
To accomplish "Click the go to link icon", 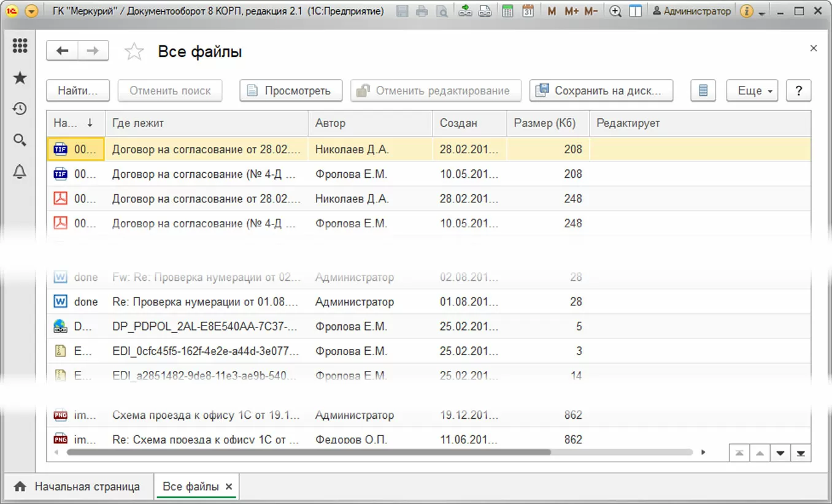I will click(485, 11).
